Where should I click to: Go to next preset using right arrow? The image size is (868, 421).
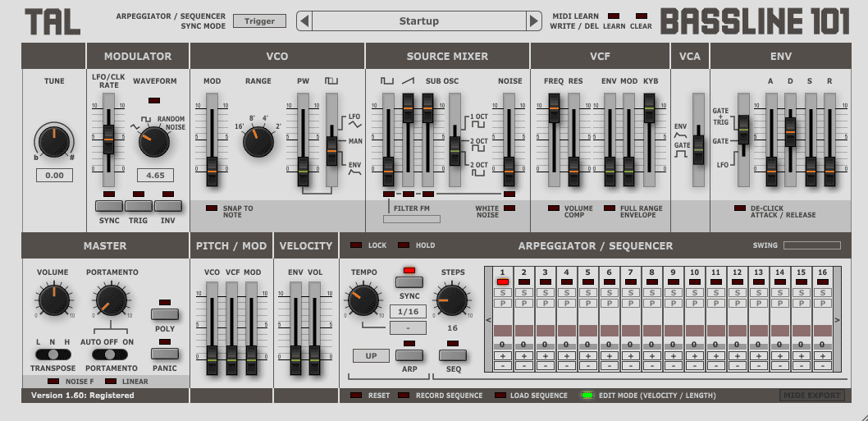click(x=534, y=21)
